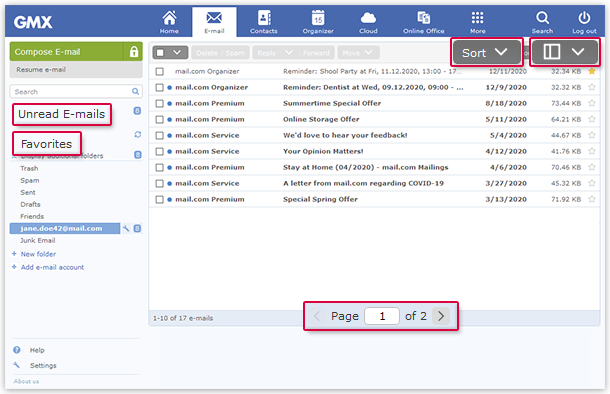Select checkbox for Special Spring Offer

pyautogui.click(x=160, y=200)
